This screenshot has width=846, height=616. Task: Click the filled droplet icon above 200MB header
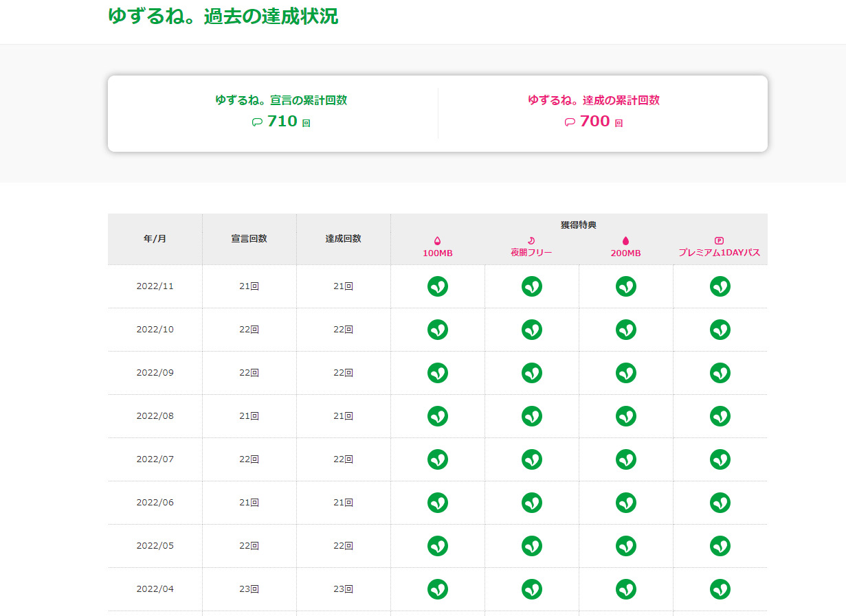625,240
